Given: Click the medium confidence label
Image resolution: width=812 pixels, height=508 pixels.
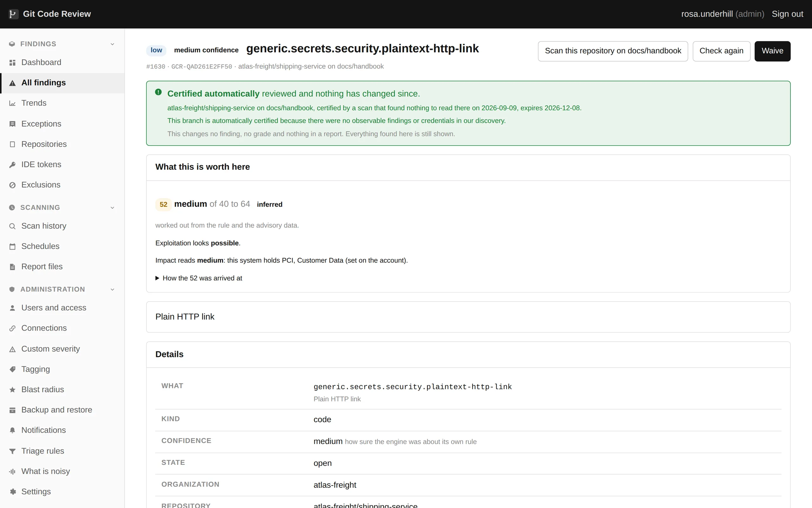Looking at the screenshot, I should (206, 50).
